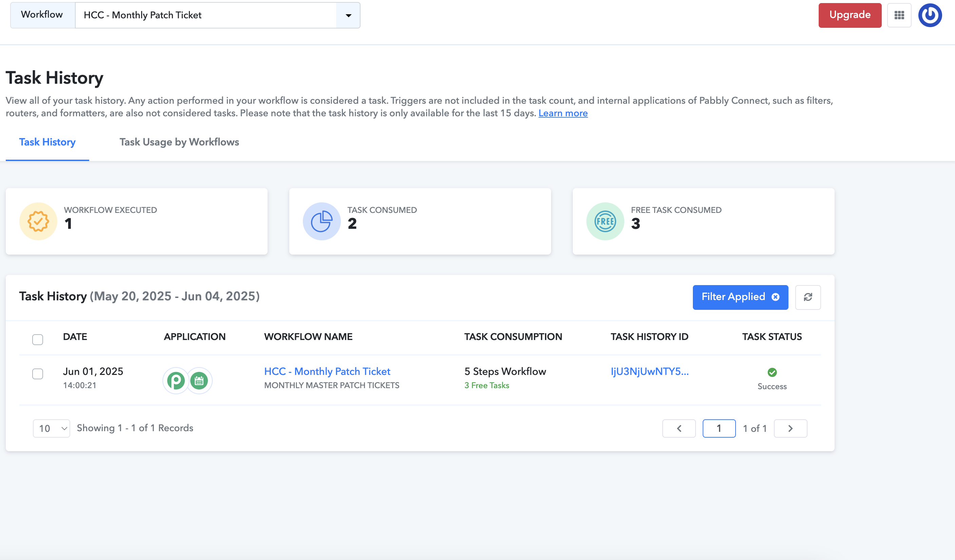Click the red Upgrade button
Screen dimensions: 955x560
[x=850, y=15]
